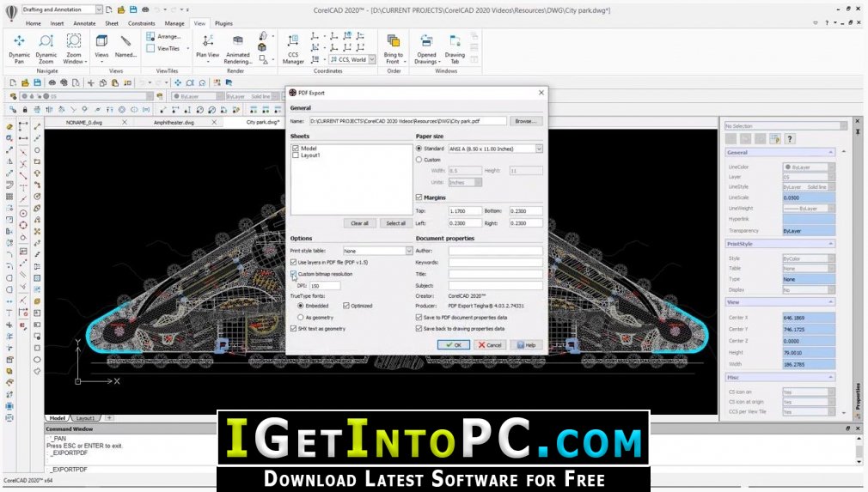Select the Standard paper size radio
The width and height of the screenshot is (868, 492).
point(419,149)
